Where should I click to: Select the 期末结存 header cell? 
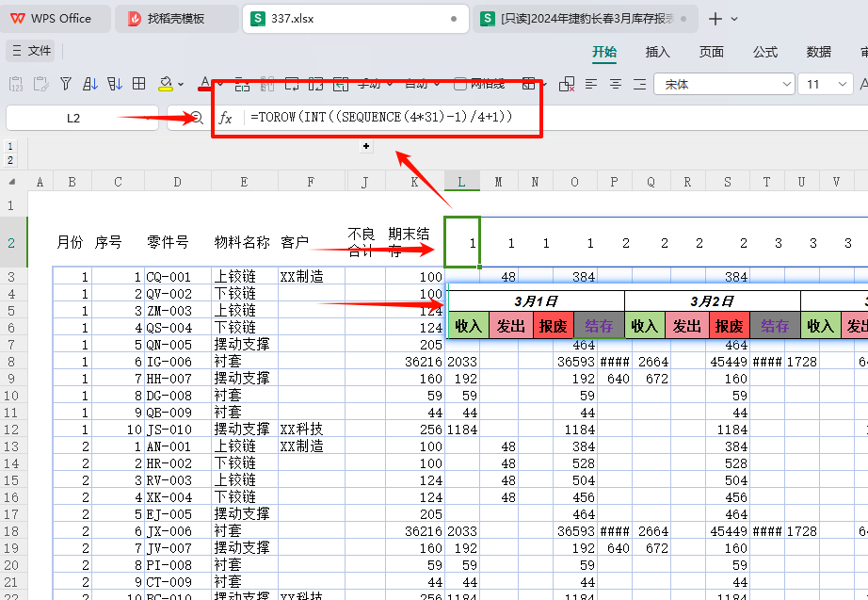click(x=414, y=243)
